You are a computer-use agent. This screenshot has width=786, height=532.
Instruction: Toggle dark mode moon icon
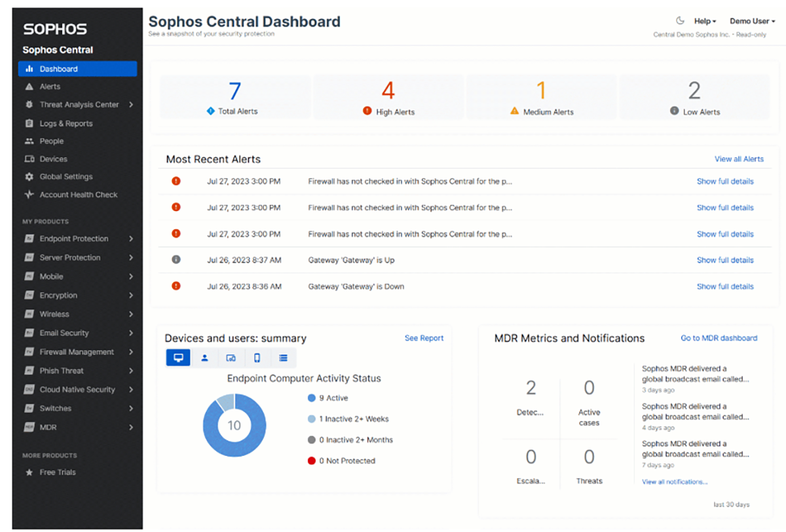680,21
